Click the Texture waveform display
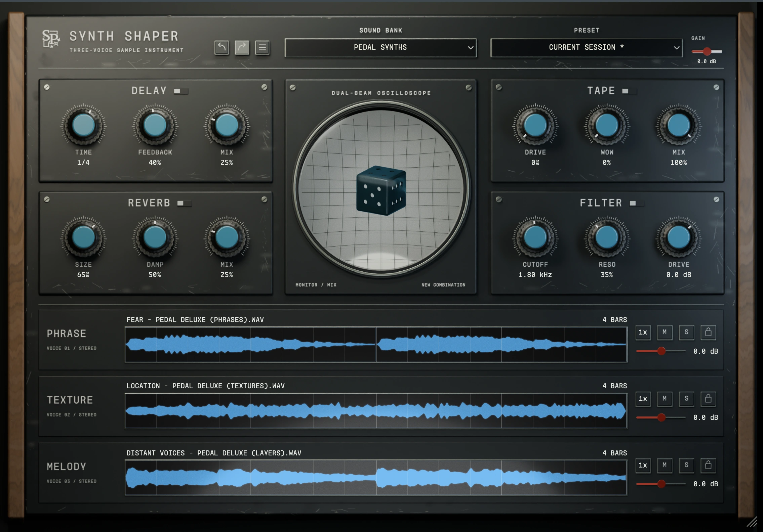 click(x=376, y=411)
